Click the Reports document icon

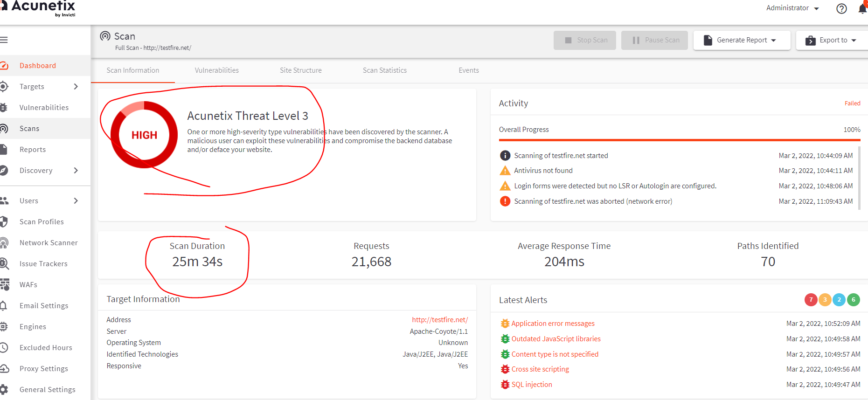[x=4, y=150]
